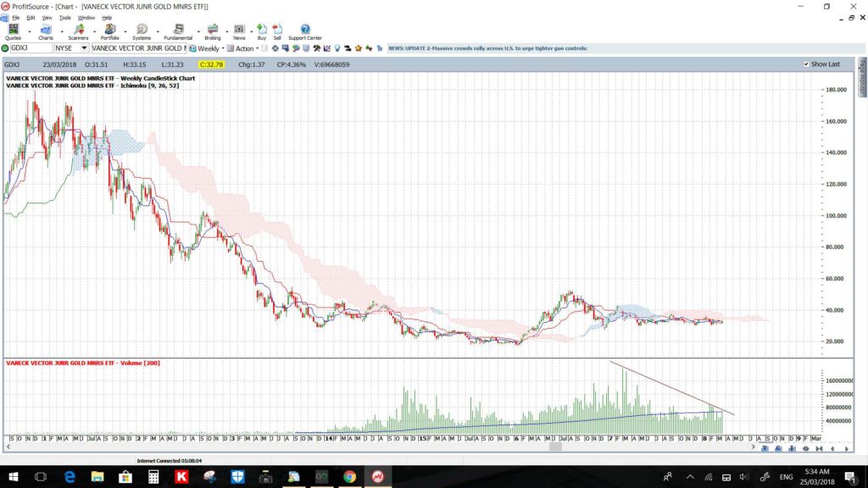This screenshot has height=488, width=868.
Task: Open the Quotes toolbar button
Action: (14, 32)
